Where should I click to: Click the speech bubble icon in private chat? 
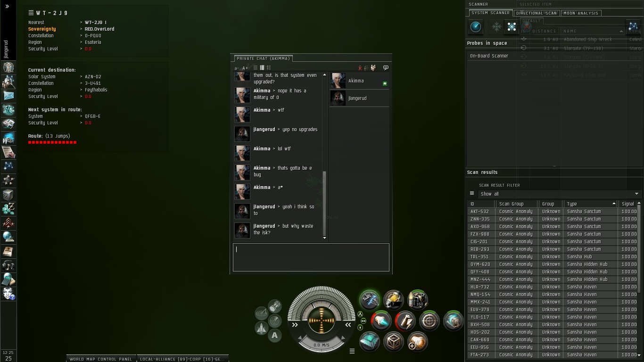pos(386,68)
